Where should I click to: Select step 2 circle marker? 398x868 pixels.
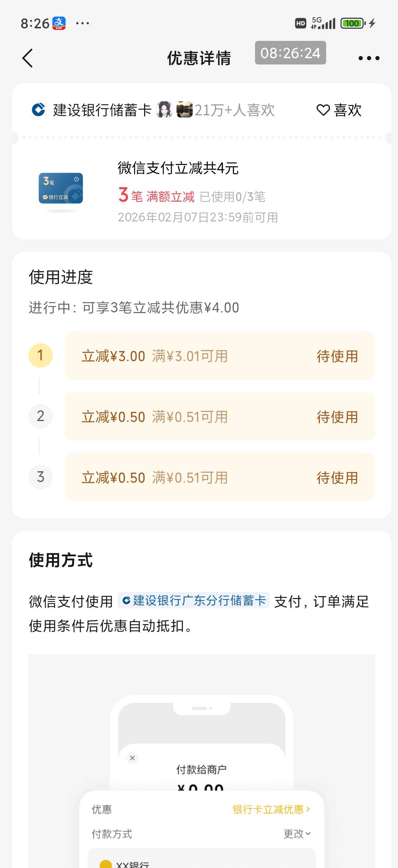click(x=41, y=416)
